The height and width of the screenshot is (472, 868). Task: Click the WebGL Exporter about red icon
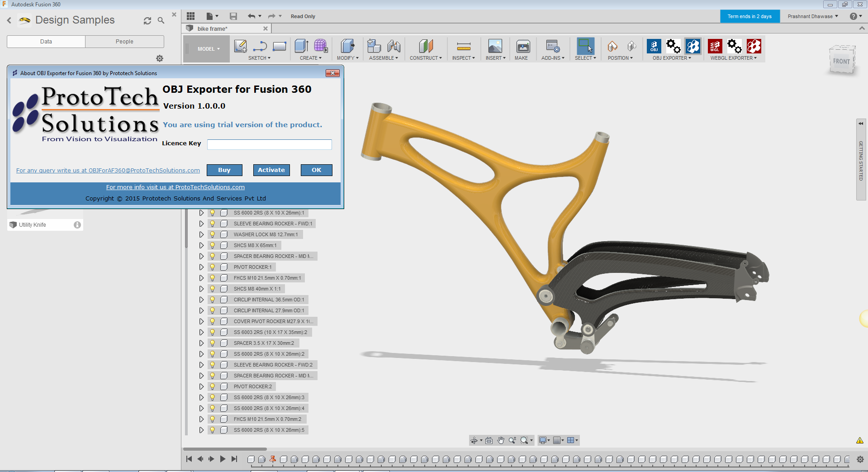[754, 46]
